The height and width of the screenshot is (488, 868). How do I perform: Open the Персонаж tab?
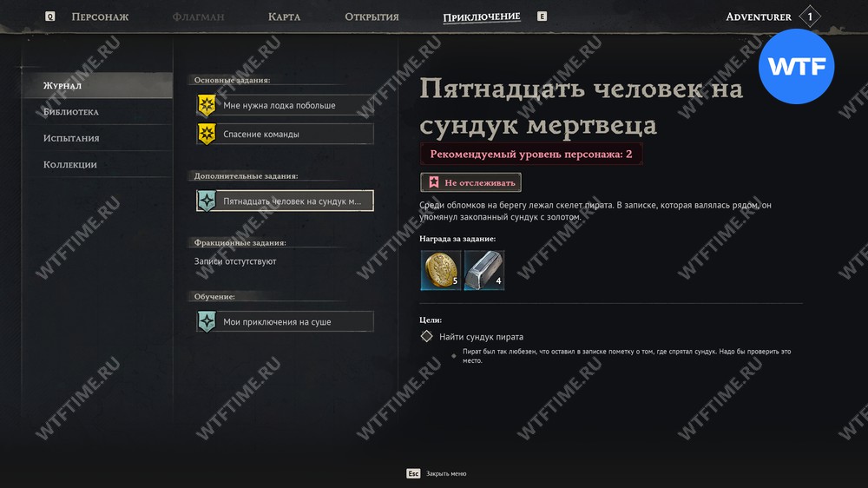pos(100,16)
